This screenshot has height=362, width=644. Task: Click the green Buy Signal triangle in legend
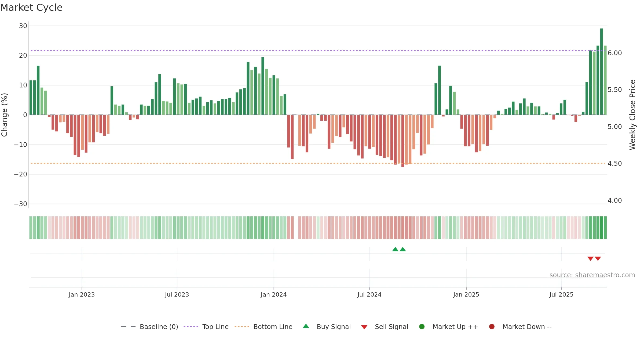pos(306,326)
